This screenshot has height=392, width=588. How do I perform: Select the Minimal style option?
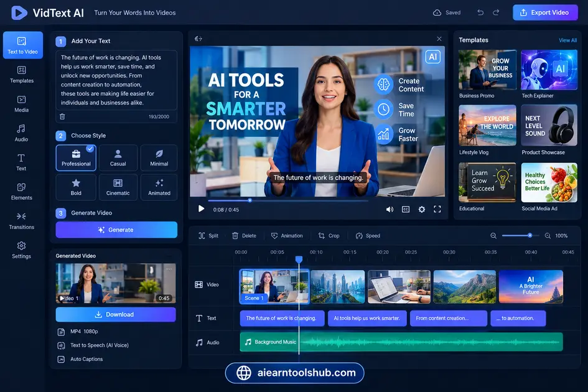click(159, 157)
